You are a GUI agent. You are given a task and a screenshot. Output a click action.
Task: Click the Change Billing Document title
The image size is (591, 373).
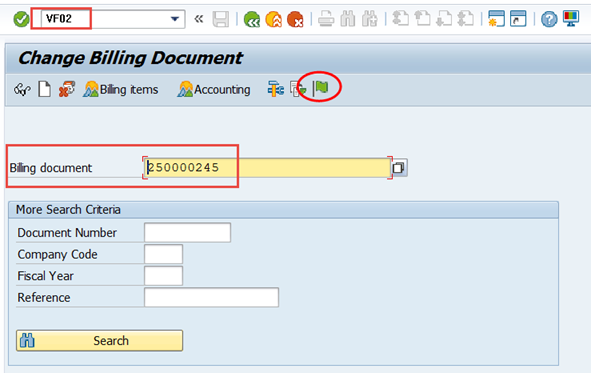coord(130,58)
